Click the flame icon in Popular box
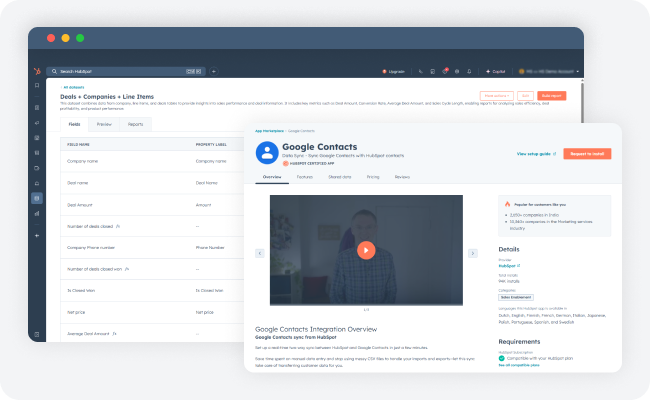The width and height of the screenshot is (650, 400). coord(507,204)
